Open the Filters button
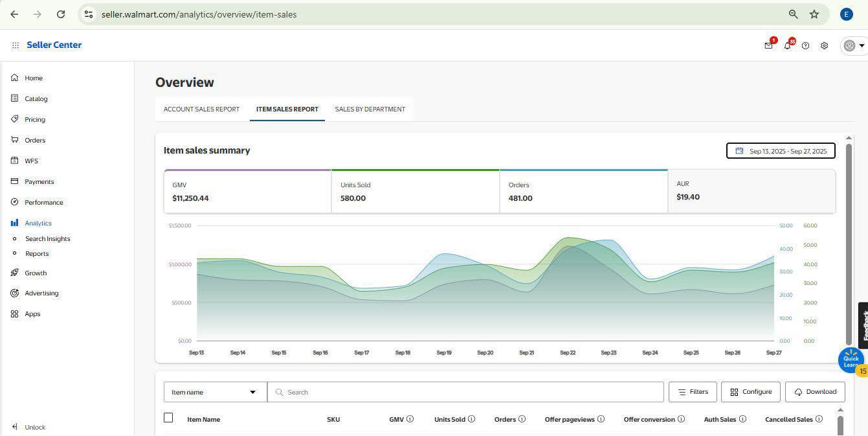 tap(693, 392)
